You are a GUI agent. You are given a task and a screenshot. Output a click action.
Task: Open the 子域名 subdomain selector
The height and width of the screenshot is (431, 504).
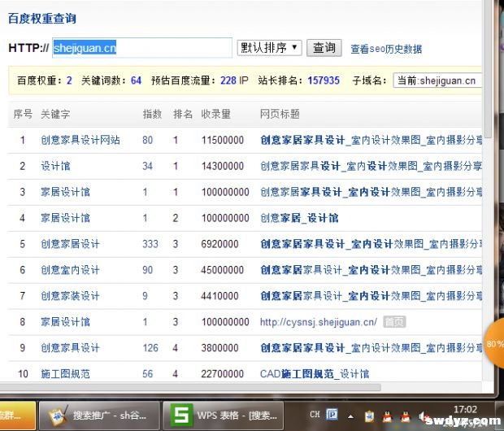click(x=437, y=81)
